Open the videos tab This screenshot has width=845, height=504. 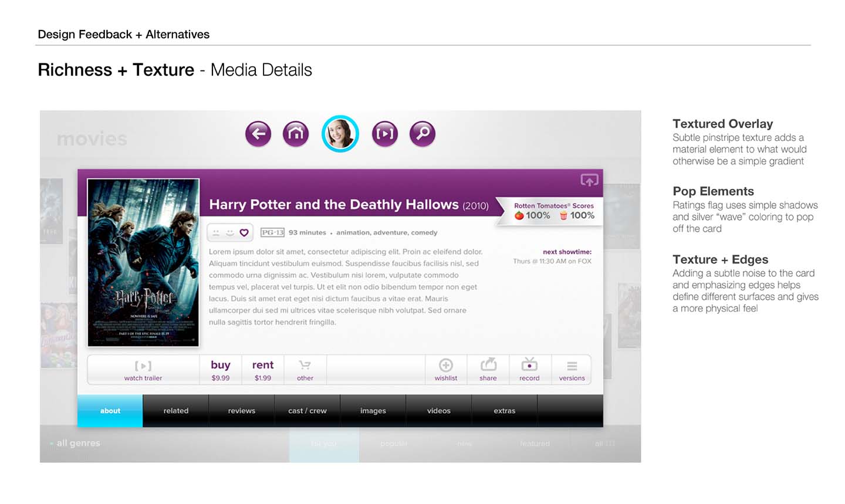[439, 411]
